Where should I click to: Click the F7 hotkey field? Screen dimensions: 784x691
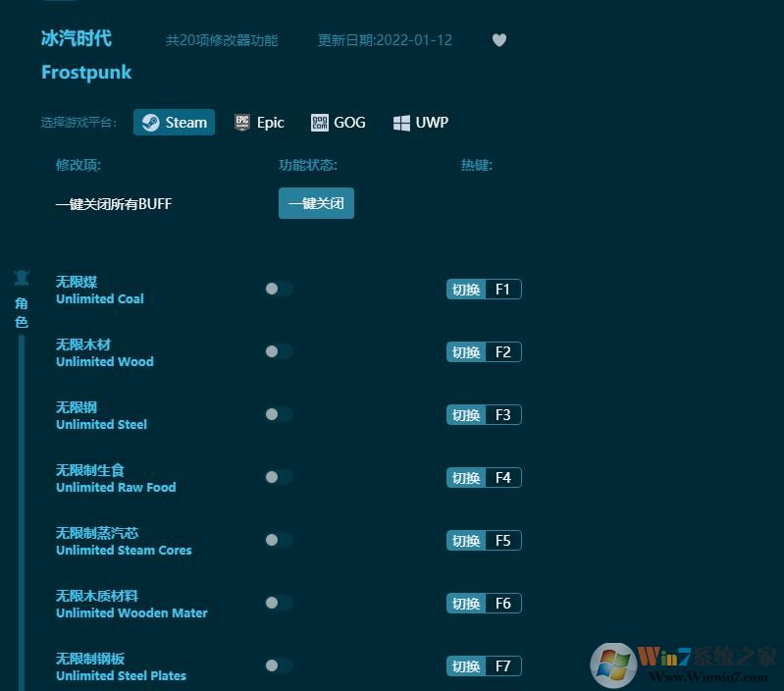tap(503, 666)
